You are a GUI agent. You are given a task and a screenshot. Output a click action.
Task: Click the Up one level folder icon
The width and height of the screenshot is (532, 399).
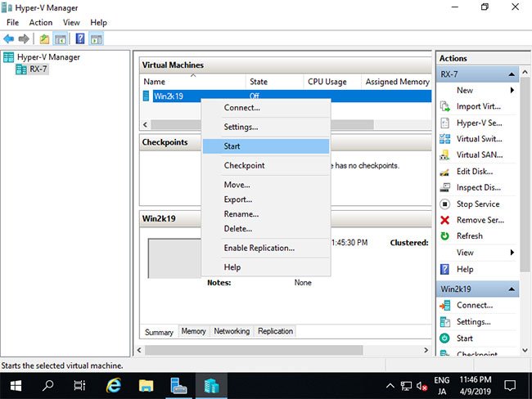click(x=44, y=39)
